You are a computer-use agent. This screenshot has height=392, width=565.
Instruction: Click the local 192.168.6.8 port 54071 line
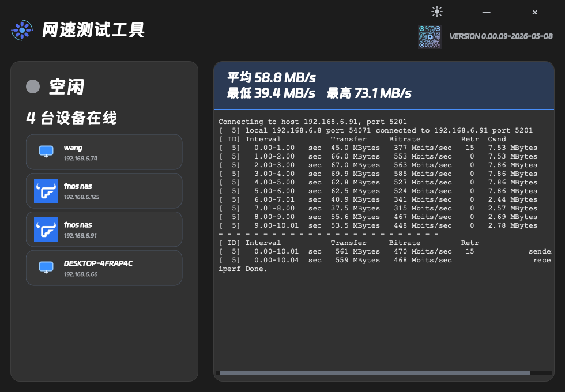[375, 130]
